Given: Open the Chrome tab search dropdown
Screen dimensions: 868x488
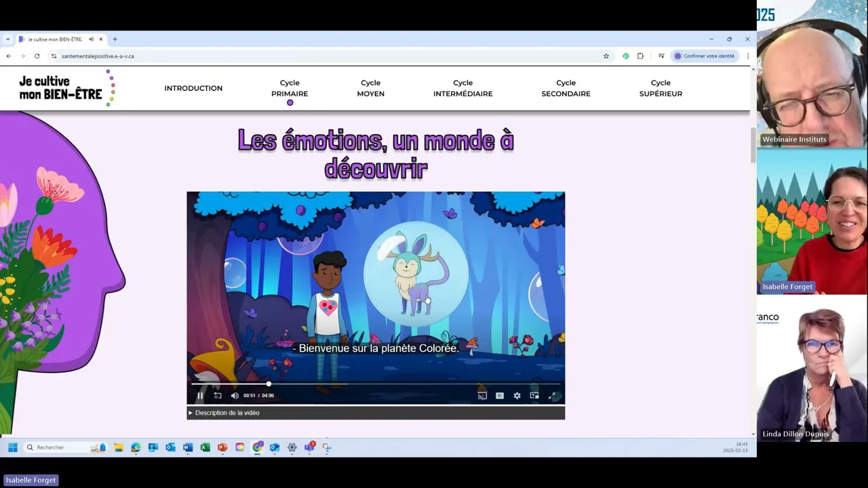Looking at the screenshot, I should tap(7, 39).
